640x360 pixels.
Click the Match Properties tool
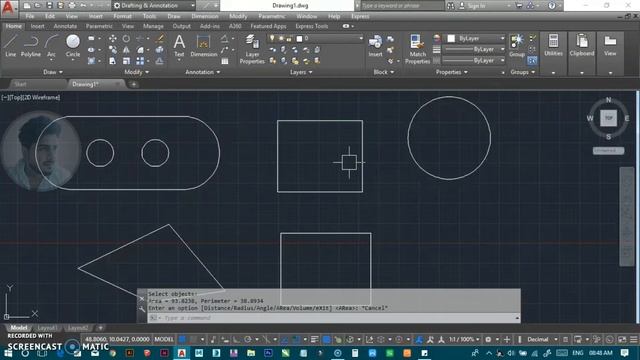pyautogui.click(x=417, y=49)
